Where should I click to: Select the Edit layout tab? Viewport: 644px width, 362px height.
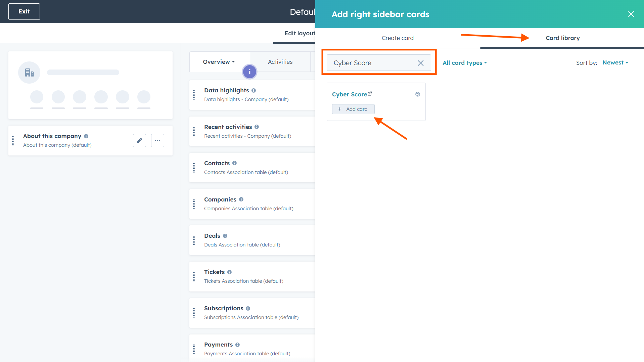pos(300,33)
